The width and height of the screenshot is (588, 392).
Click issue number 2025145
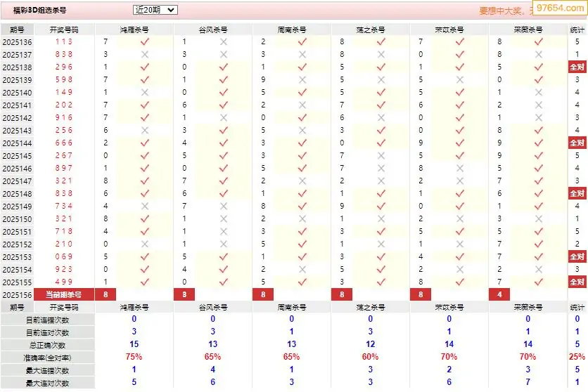coord(17,156)
